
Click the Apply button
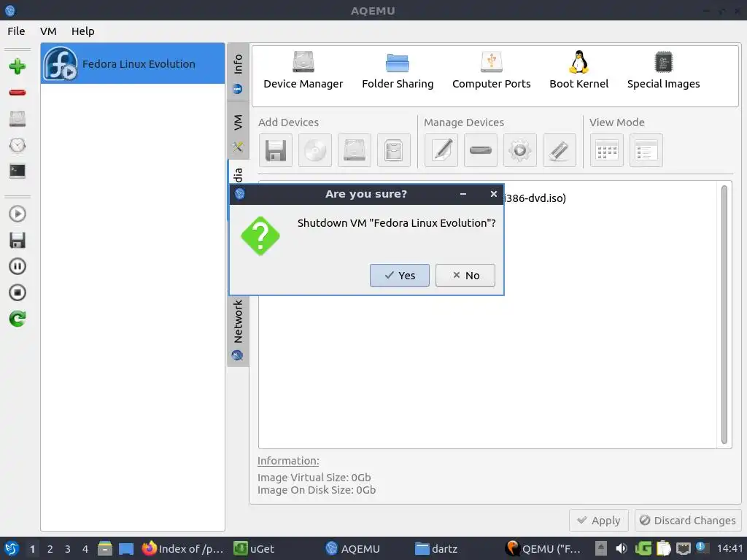point(598,521)
